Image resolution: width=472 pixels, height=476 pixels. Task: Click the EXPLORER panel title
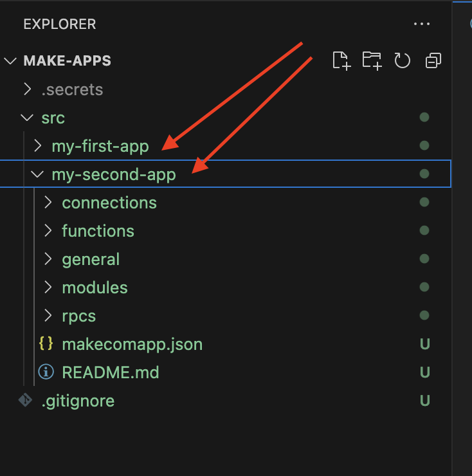(x=60, y=24)
